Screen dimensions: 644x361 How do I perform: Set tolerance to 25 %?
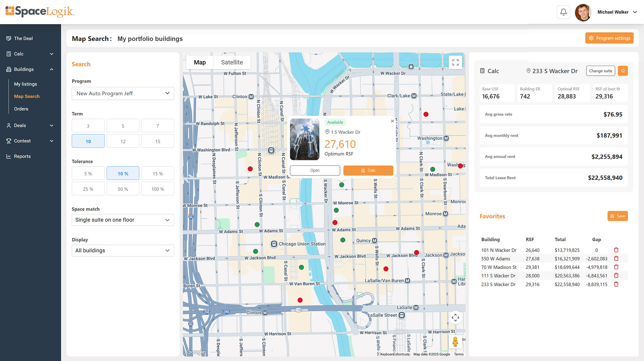coord(88,188)
